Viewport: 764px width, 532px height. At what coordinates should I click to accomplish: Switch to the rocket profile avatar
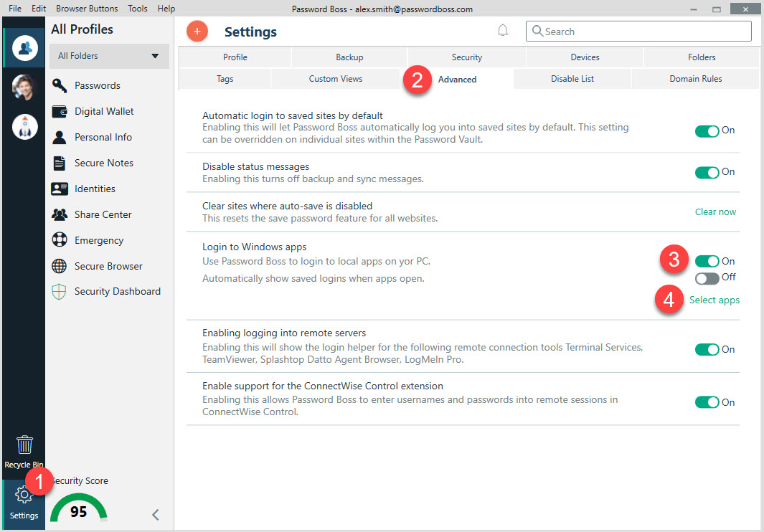(x=25, y=127)
